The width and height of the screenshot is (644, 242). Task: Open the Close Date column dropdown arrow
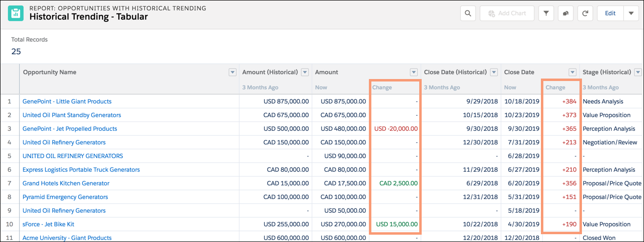point(573,72)
